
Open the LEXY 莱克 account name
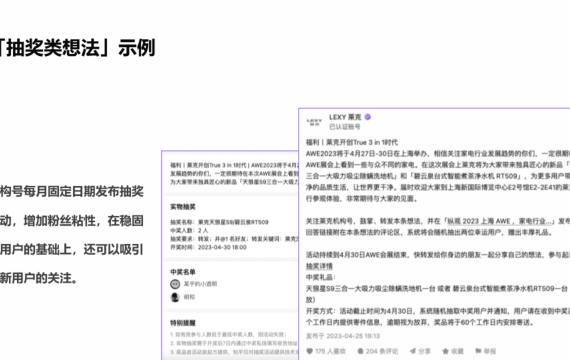click(345, 117)
